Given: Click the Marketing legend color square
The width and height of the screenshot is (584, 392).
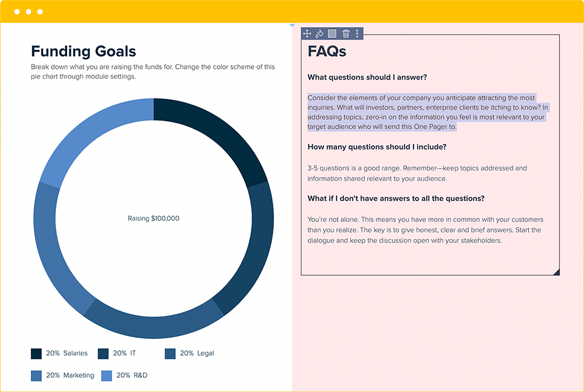Looking at the screenshot, I should coord(36,376).
